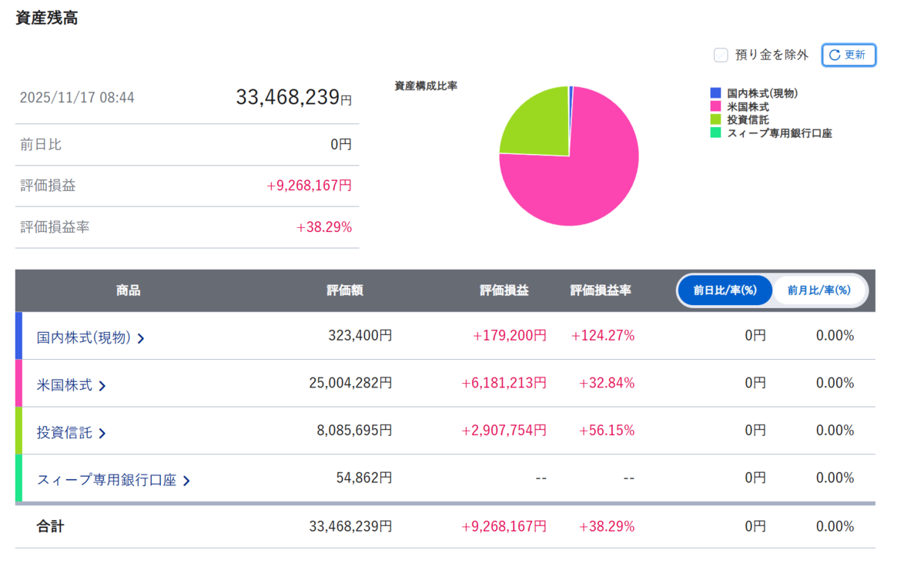
Task: Click the refresh icon in 更新 button
Action: 835,55
